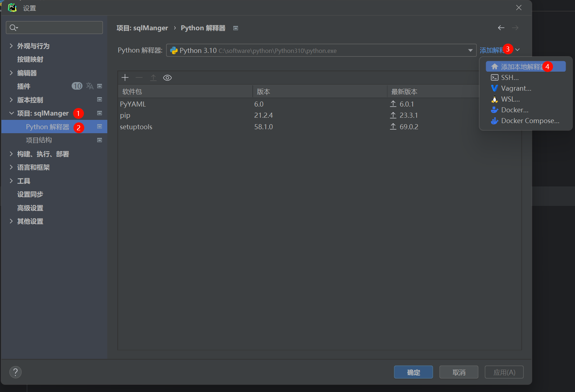This screenshot has height=392, width=575.
Task: Open the 添加解释器 dropdown chevron
Action: pos(517,50)
